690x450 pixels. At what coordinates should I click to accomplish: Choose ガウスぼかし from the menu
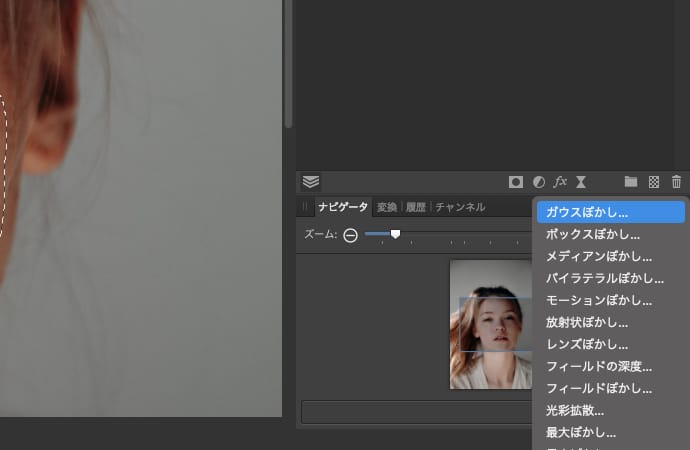(587, 212)
